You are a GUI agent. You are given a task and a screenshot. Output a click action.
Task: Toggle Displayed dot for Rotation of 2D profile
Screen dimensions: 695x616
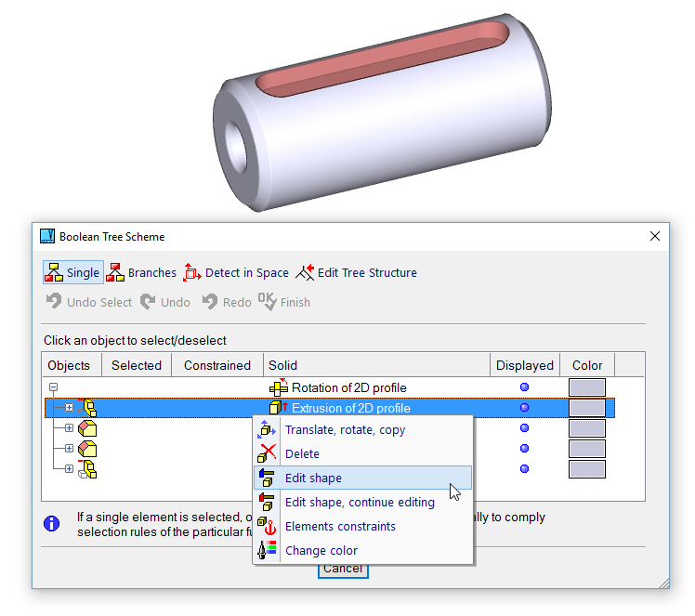tap(524, 387)
